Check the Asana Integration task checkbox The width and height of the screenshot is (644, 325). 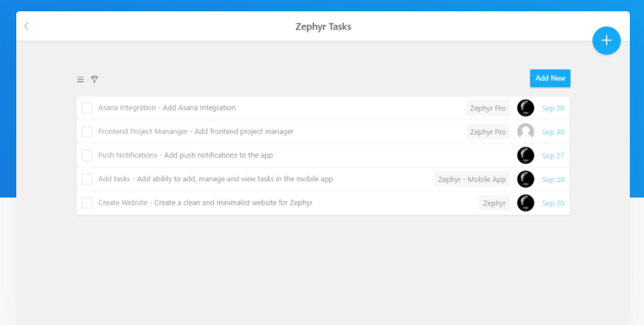pyautogui.click(x=87, y=108)
